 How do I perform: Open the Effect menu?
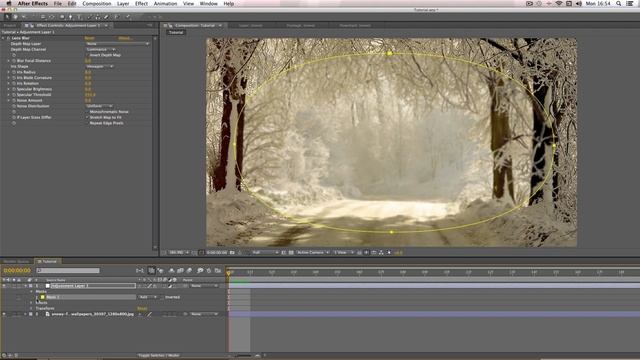141,3
